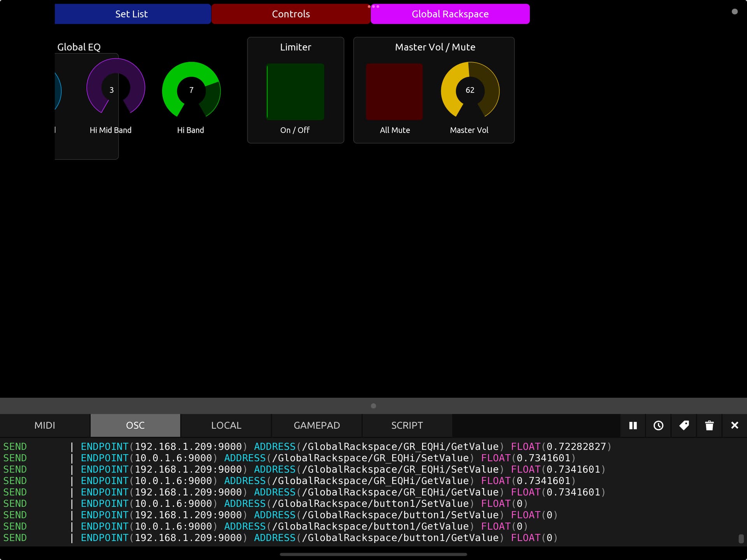747x560 pixels.
Task: Click the console log vertical scrollbar
Action: 741,539
